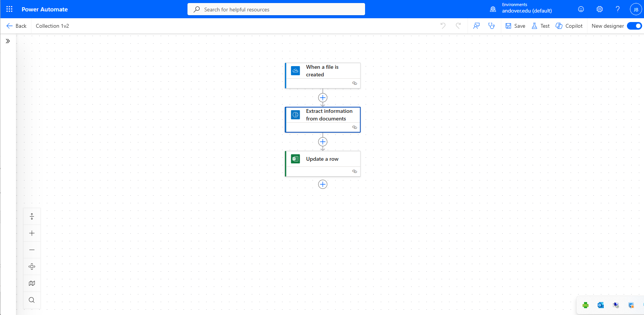The image size is (644, 315).
Task: Click the fit to view icon
Action: [x=32, y=266]
